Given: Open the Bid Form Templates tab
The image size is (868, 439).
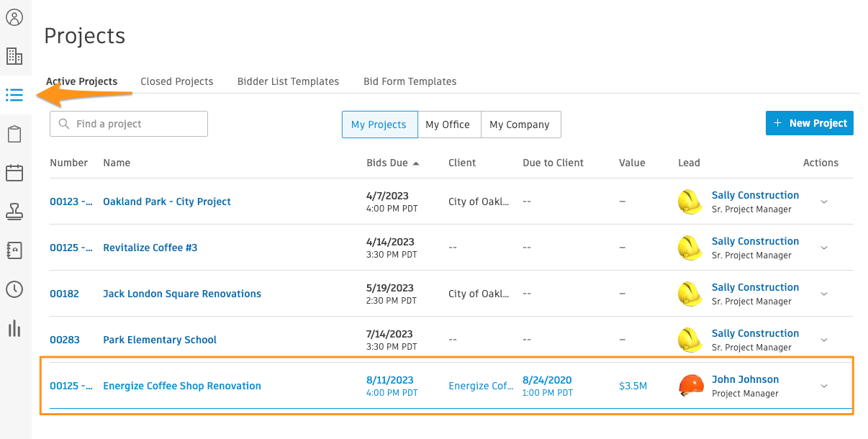Looking at the screenshot, I should pyautogui.click(x=410, y=81).
